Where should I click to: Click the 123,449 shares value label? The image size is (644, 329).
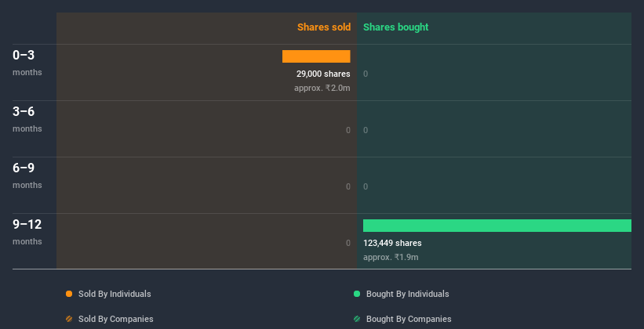392,243
